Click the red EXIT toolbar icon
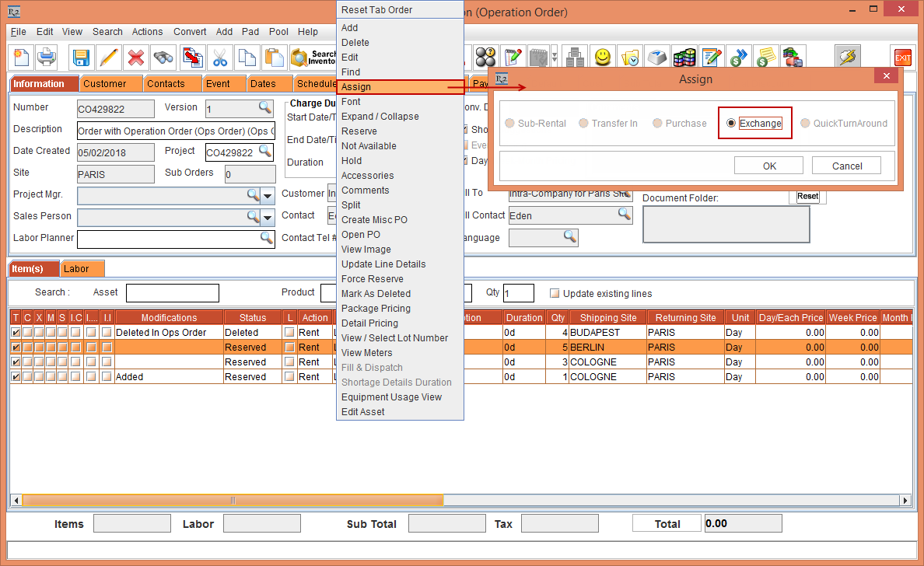The width and height of the screenshot is (924, 566). 902,58
